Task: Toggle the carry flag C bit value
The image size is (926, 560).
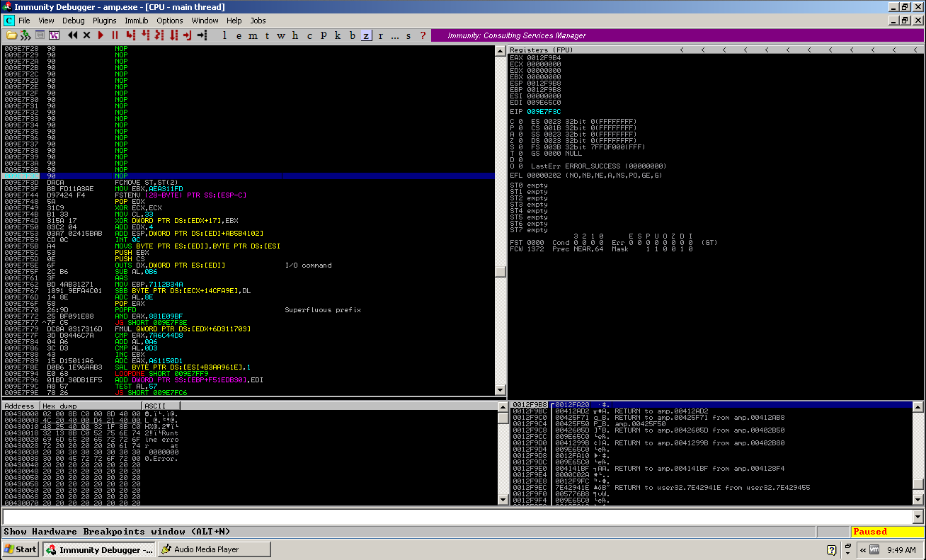Action: 520,122
